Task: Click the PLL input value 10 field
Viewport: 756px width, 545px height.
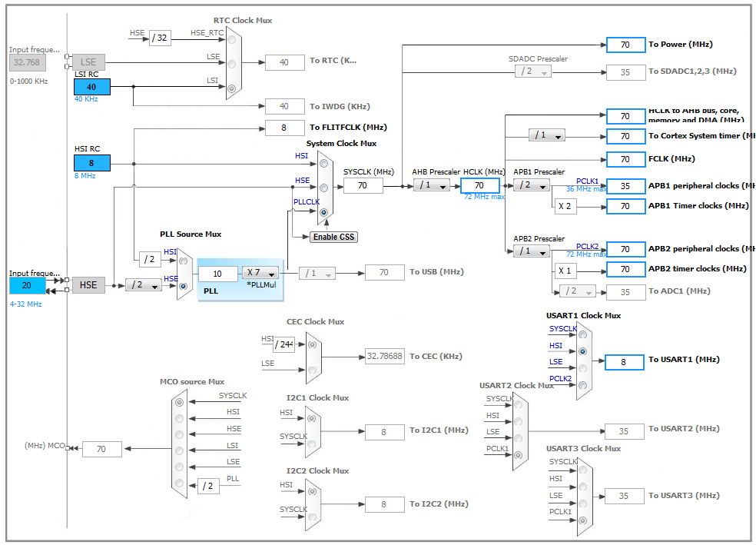Action: 218,274
